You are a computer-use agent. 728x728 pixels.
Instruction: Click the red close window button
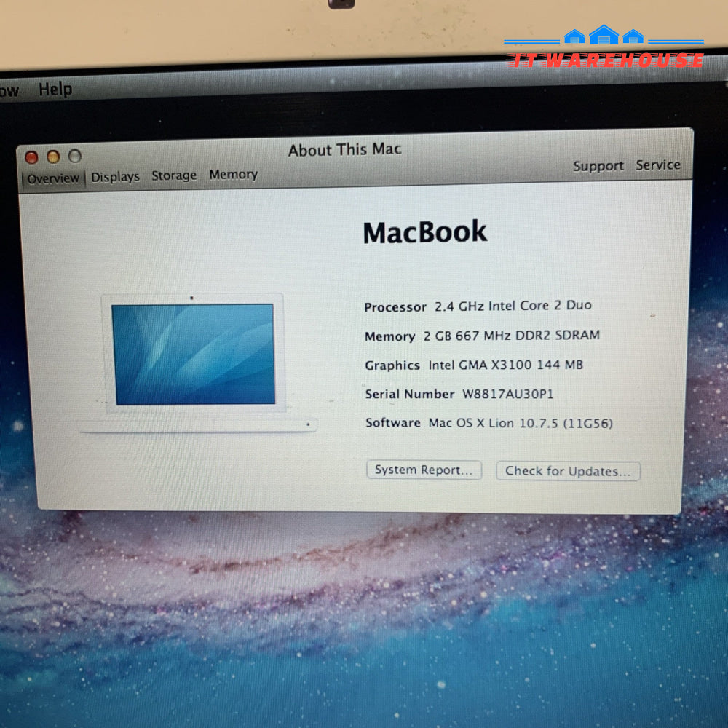point(31,157)
